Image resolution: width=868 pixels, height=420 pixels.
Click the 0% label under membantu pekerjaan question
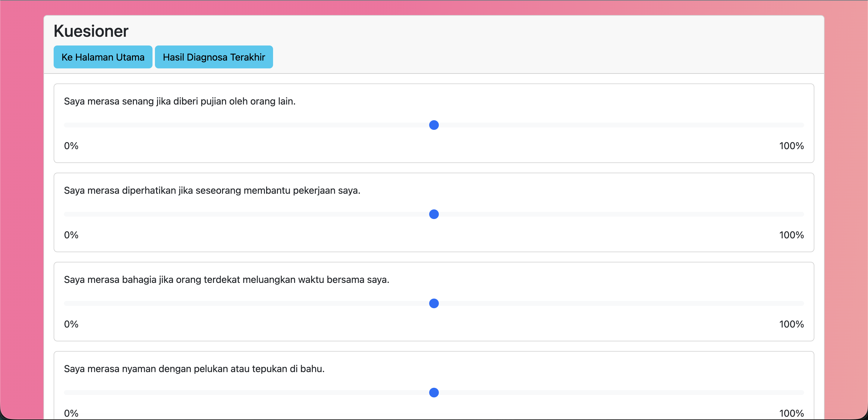click(71, 235)
